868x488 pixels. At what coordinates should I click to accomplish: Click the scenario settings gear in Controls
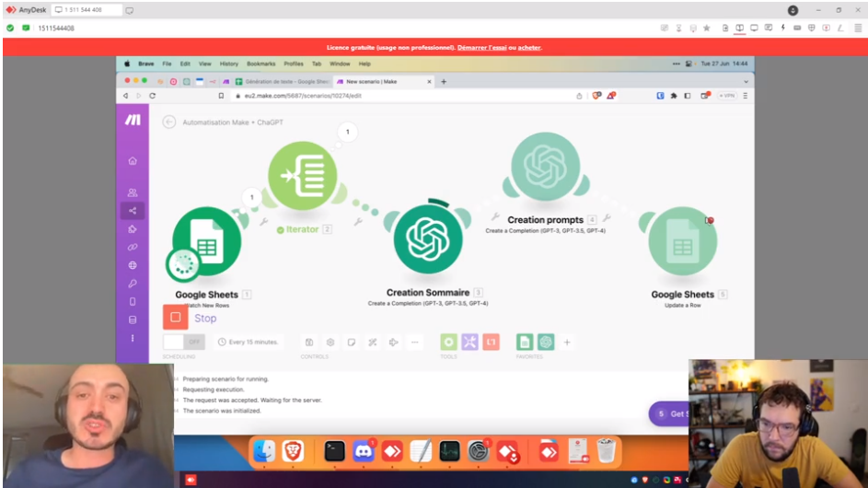330,343
